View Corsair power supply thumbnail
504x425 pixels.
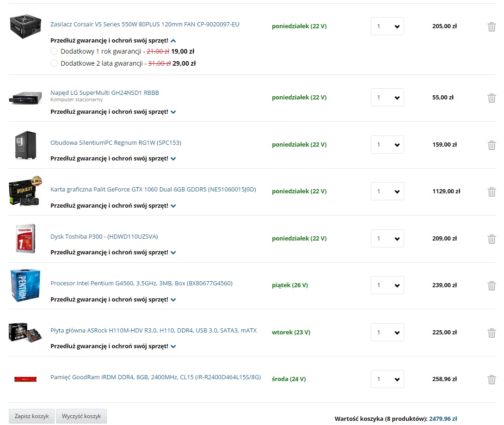pyautogui.click(x=25, y=26)
